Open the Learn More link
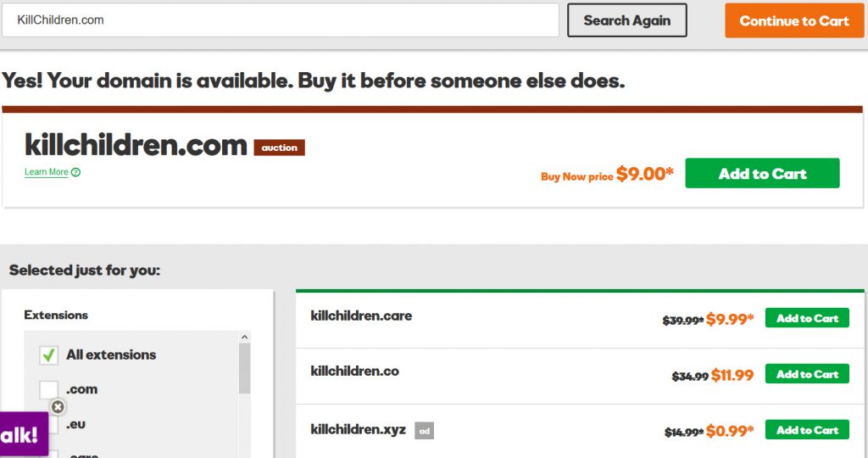Screen dimensions: 868x458 tap(47, 172)
